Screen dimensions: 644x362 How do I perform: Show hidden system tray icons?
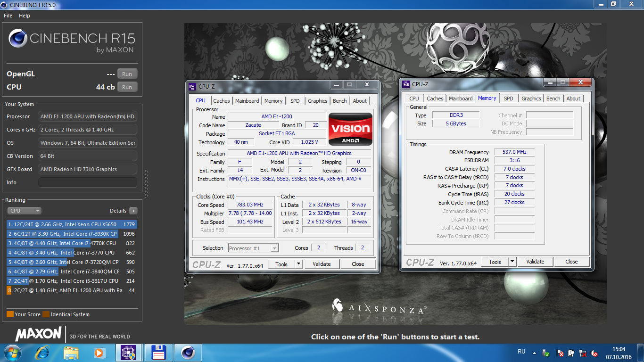tap(534, 352)
